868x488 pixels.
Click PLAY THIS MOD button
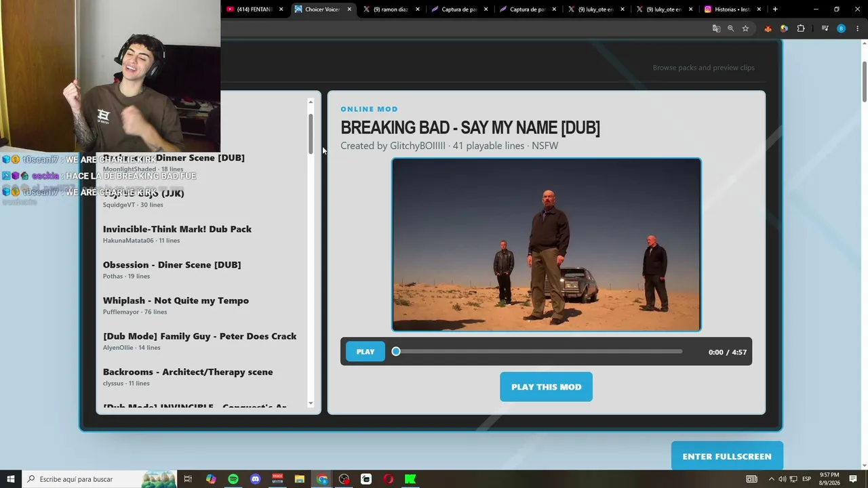546,387
